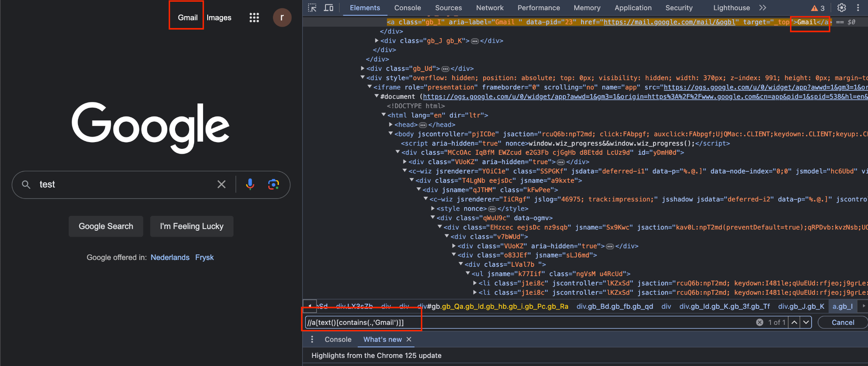Clear the Google search box text
Image resolution: width=868 pixels, height=366 pixels.
(x=221, y=184)
